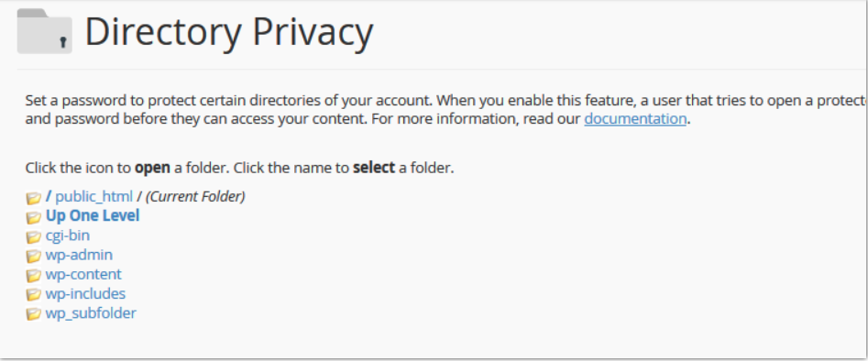Select the wp-admin folder name
Screen dimensions: 868x361
(x=79, y=255)
